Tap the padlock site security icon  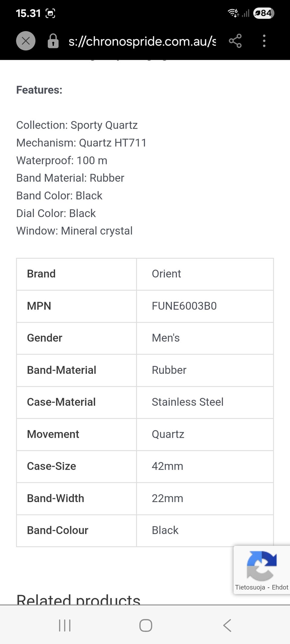[53, 41]
